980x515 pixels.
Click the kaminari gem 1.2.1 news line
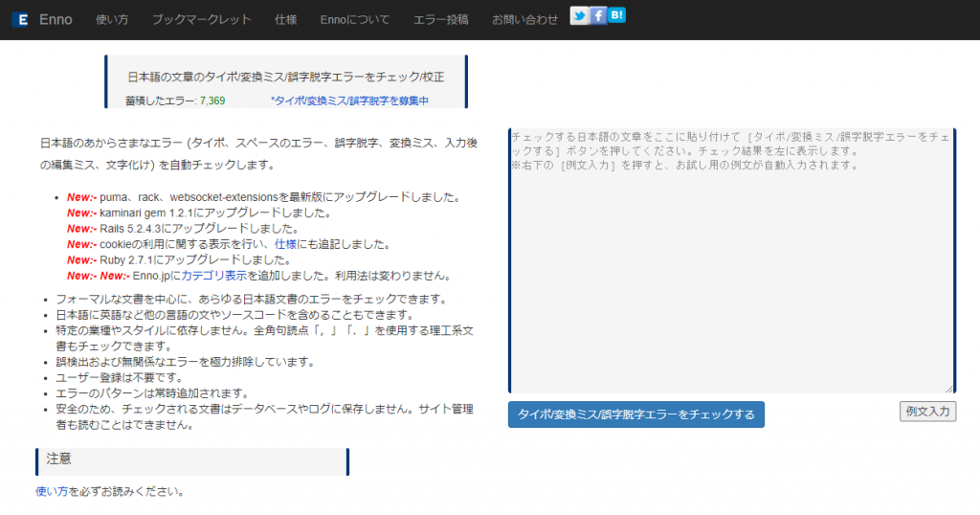pos(199,213)
